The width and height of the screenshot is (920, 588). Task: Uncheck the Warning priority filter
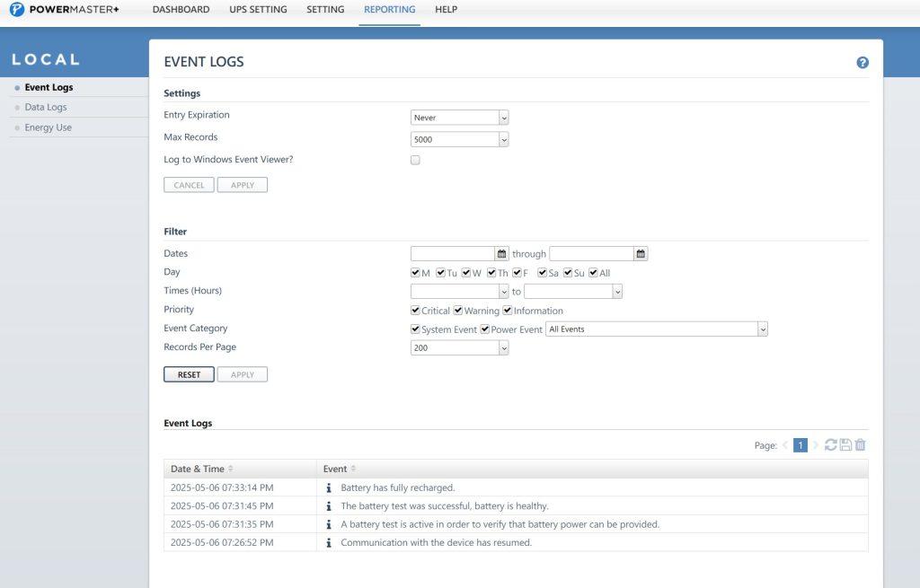458,310
